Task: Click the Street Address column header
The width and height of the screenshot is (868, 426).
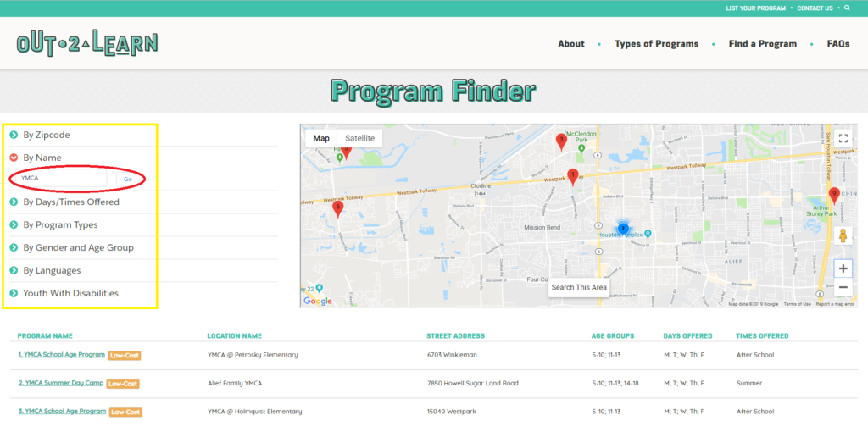Action: [455, 336]
